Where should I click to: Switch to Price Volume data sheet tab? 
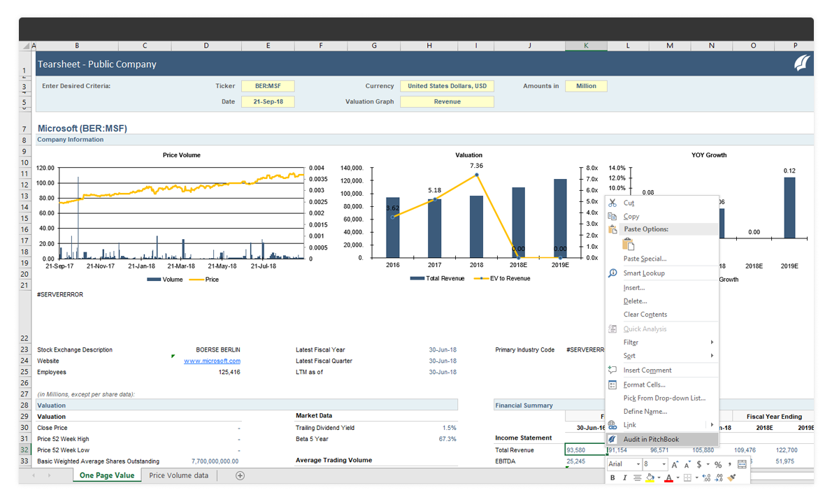pos(178,475)
